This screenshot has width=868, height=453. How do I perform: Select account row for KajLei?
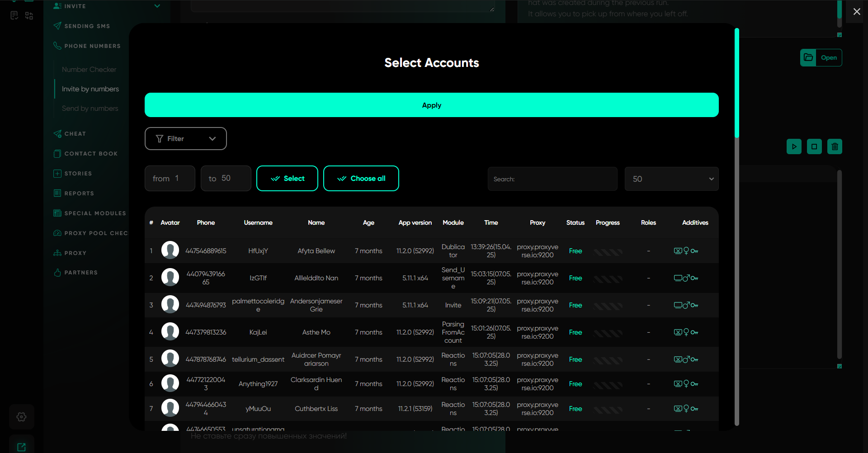258,332
